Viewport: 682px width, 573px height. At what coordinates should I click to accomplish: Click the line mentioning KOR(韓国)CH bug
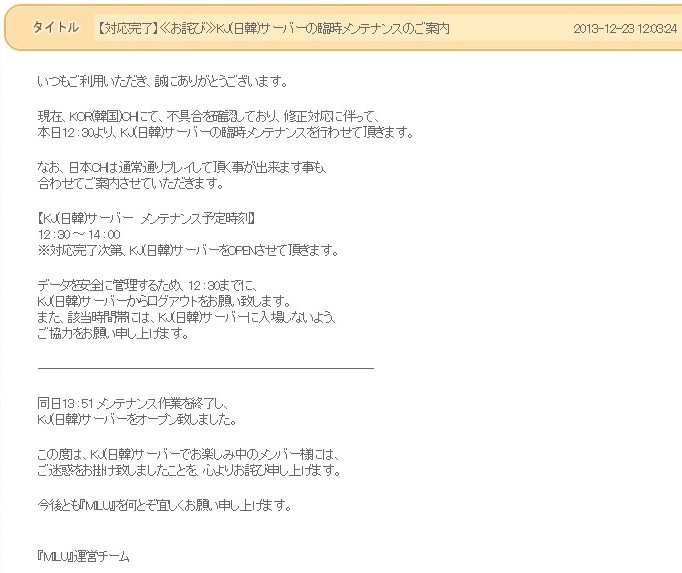tap(208, 116)
